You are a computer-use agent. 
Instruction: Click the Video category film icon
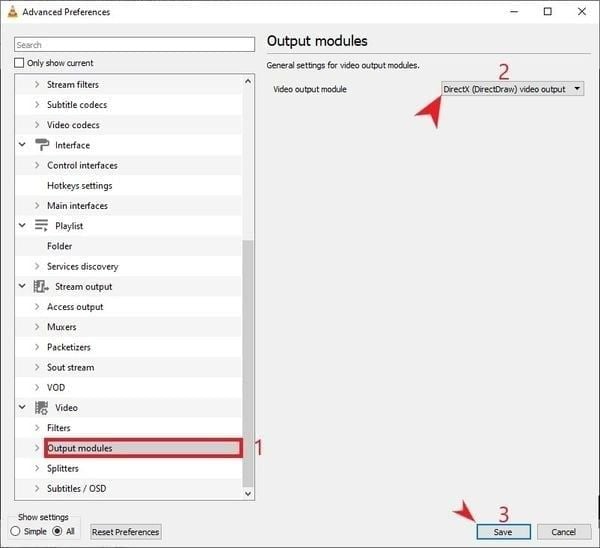(42, 408)
